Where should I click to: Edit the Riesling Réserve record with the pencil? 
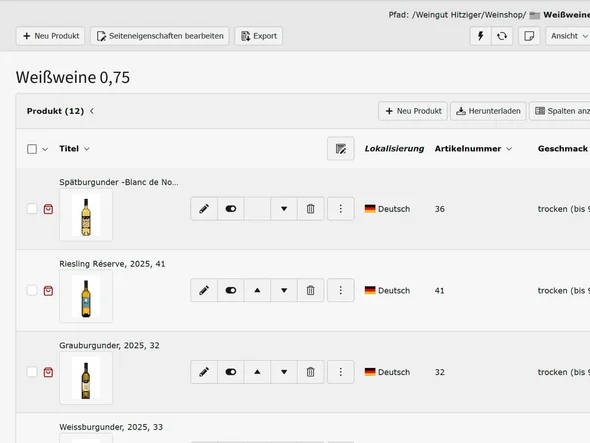[204, 290]
